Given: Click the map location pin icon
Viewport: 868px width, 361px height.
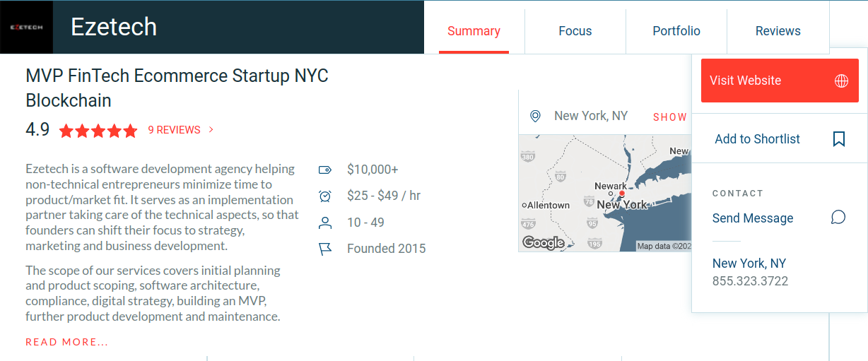Looking at the screenshot, I should (535, 116).
